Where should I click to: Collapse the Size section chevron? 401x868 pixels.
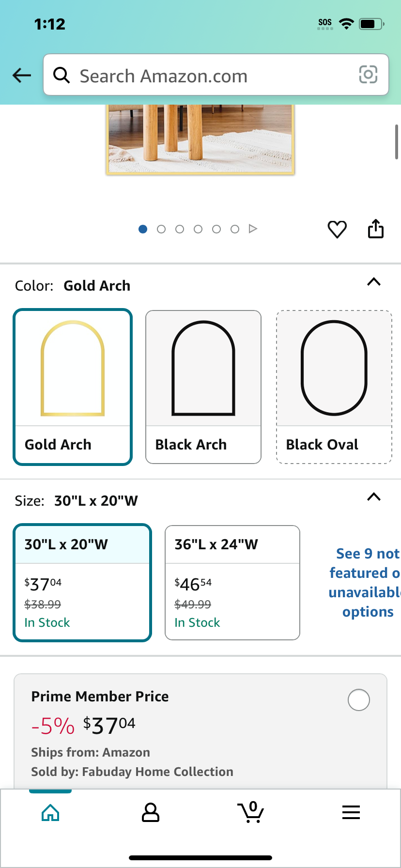tap(374, 497)
